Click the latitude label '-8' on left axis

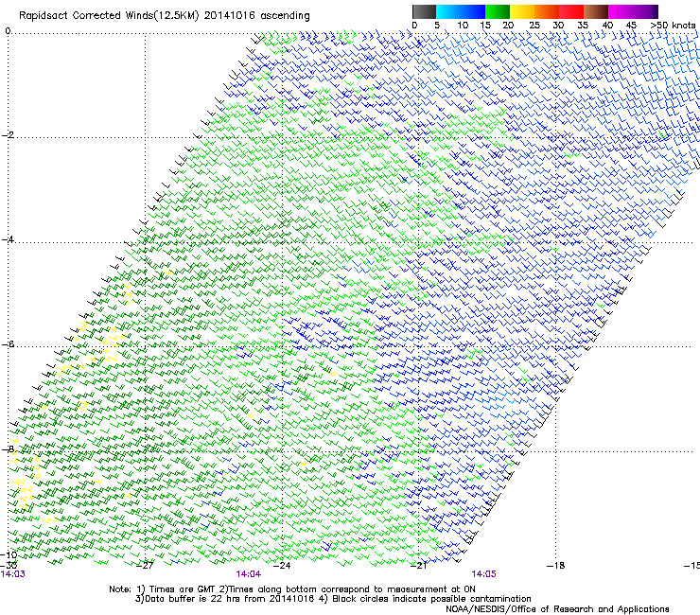8,448
